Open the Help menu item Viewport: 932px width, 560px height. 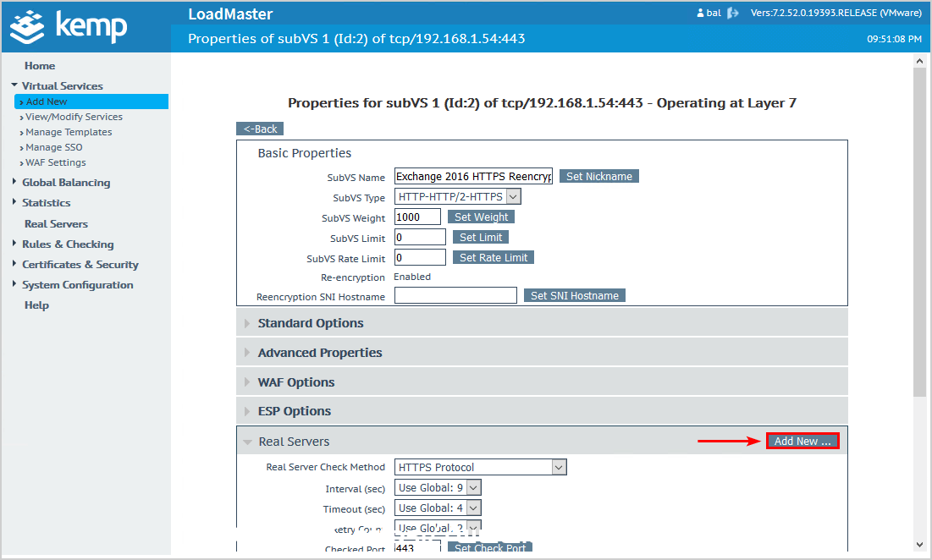36,305
